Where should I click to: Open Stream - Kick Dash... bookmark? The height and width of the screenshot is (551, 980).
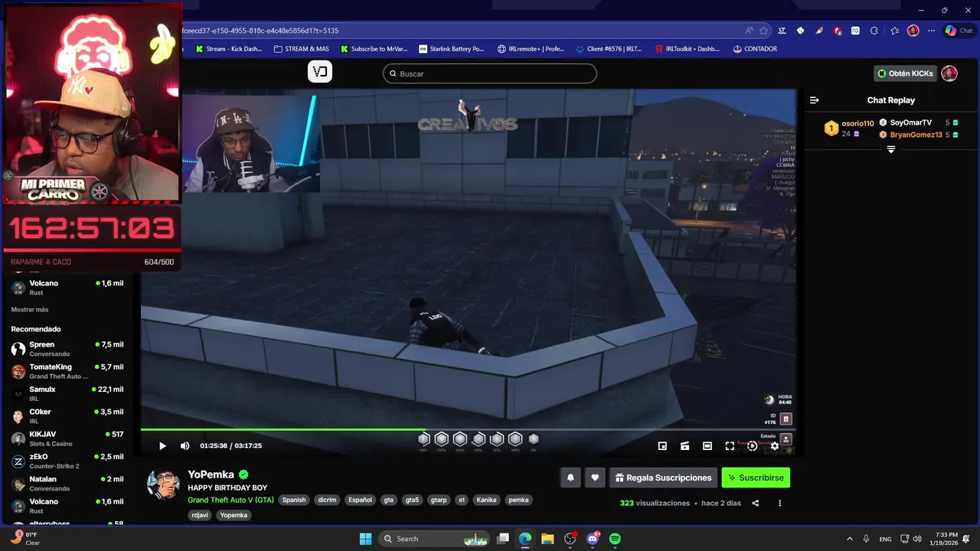pyautogui.click(x=228, y=49)
